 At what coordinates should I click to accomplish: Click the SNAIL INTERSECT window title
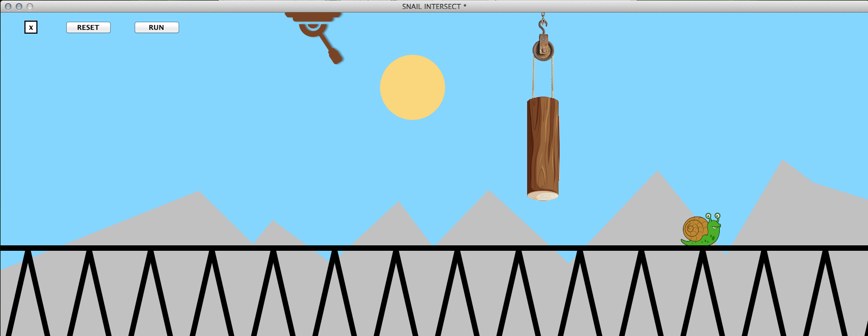click(434, 7)
